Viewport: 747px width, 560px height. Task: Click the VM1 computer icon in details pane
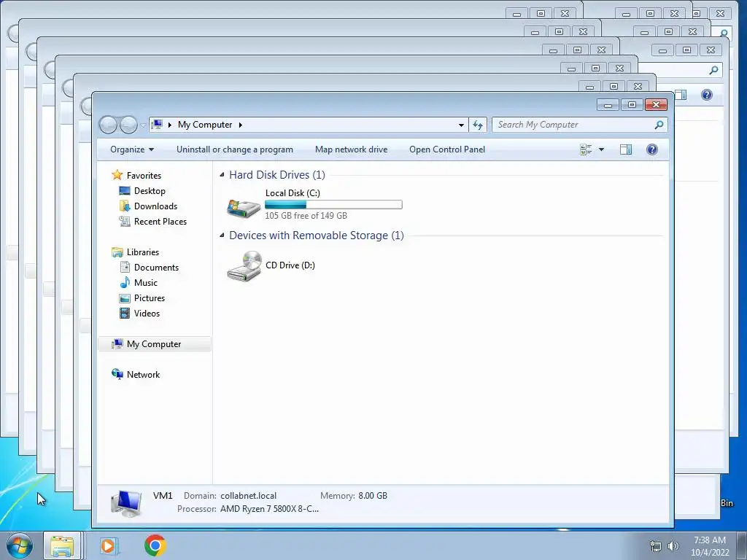click(x=125, y=504)
